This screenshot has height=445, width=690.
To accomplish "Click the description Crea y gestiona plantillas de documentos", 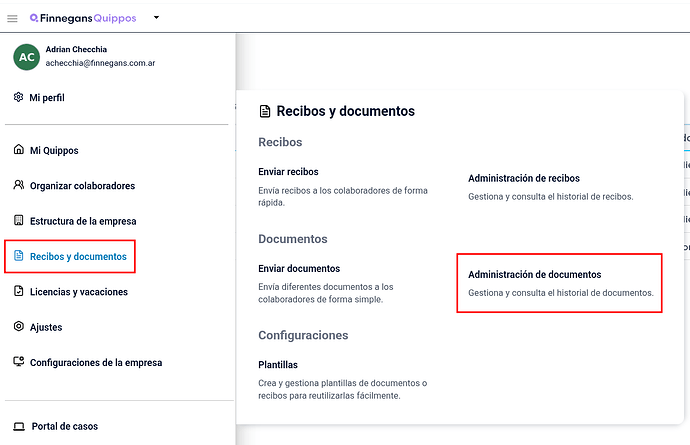I will [x=342, y=389].
